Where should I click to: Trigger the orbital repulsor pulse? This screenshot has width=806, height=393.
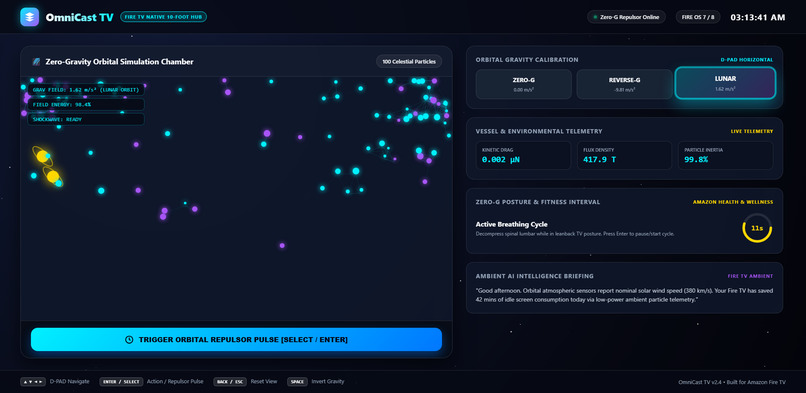[x=236, y=340]
